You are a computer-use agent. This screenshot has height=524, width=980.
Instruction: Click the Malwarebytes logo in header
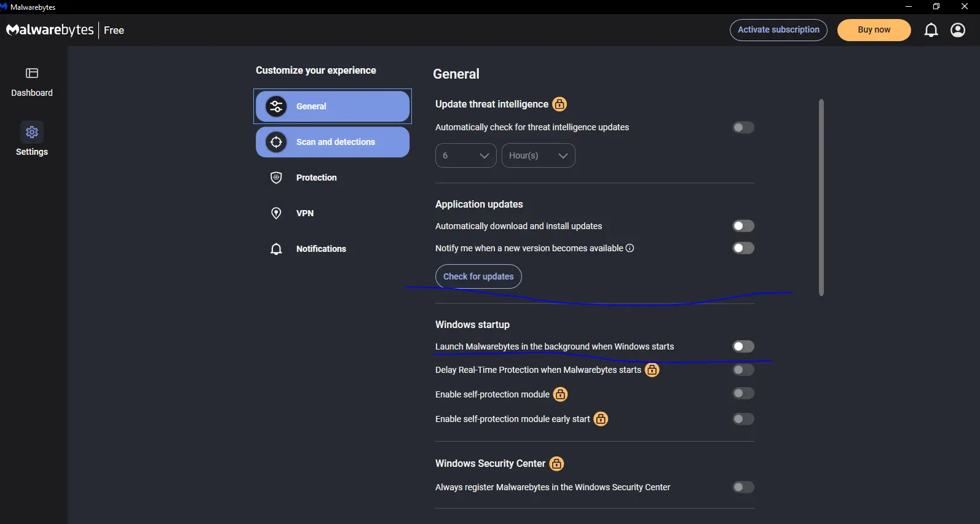[x=50, y=30]
